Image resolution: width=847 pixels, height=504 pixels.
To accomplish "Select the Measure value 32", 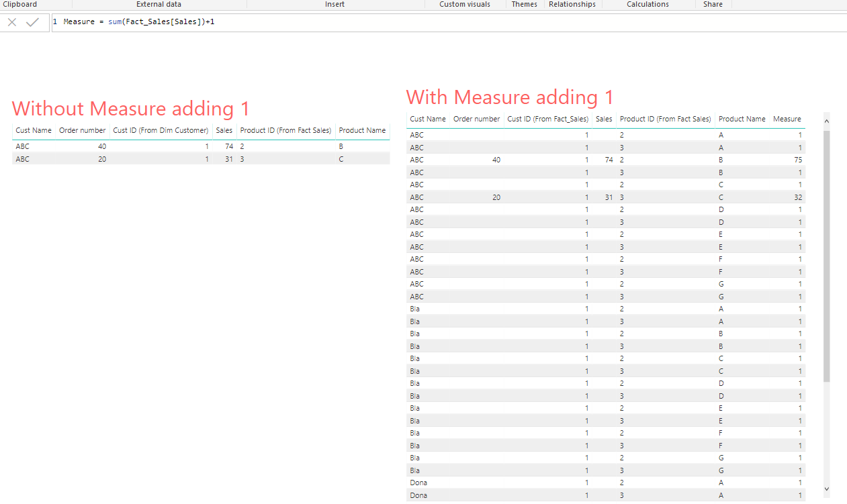I will [x=797, y=197].
